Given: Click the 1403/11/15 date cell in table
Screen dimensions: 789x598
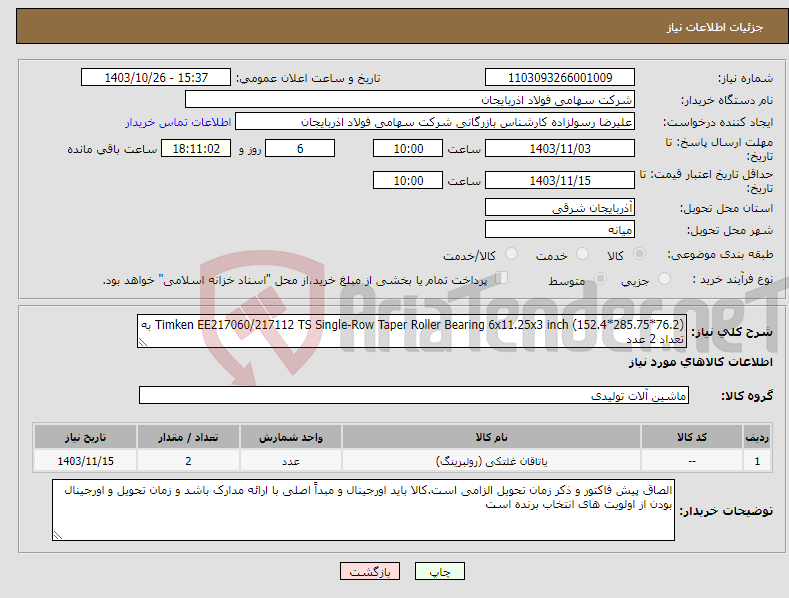Looking at the screenshot, I should [86, 461].
